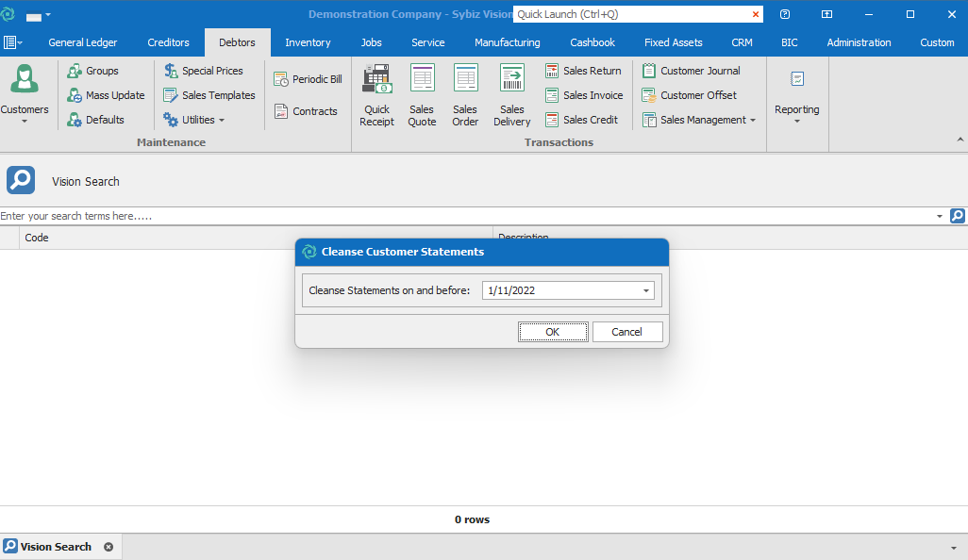Cancel the Cleanse Customer Statements dialog

tap(626, 332)
